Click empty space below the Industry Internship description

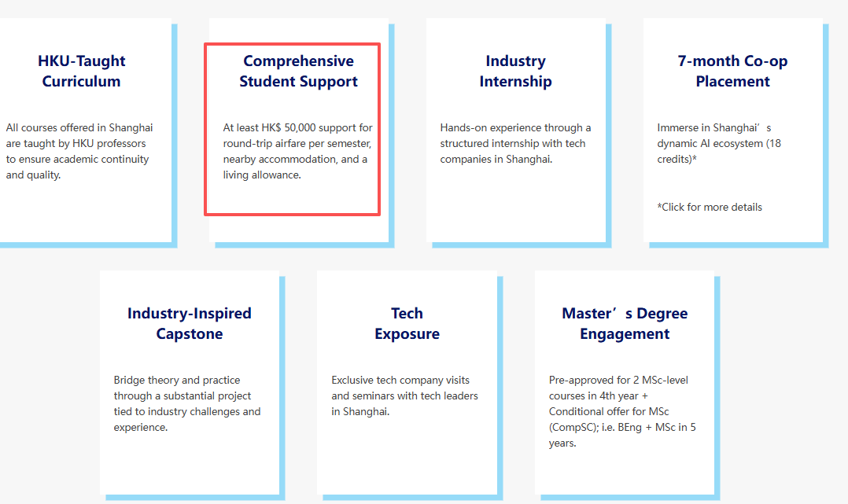515,204
